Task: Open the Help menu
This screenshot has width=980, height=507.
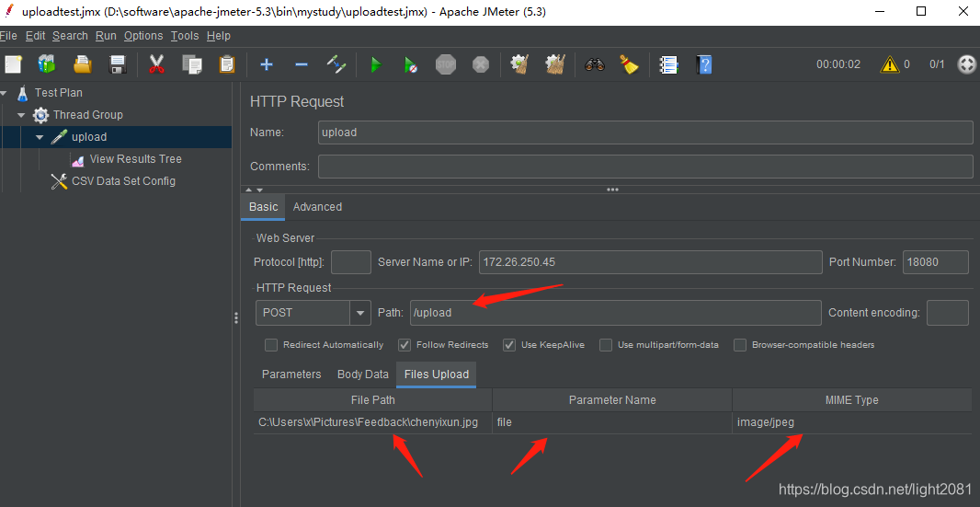Action: (218, 36)
